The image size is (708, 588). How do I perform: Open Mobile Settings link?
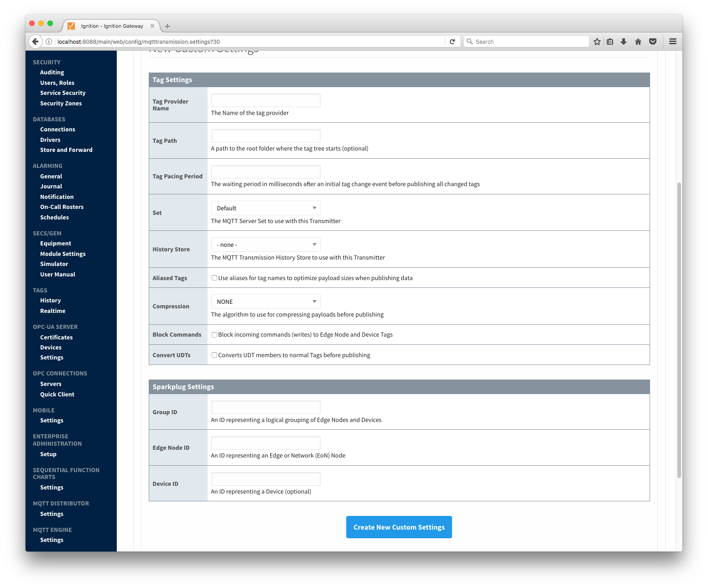52,421
